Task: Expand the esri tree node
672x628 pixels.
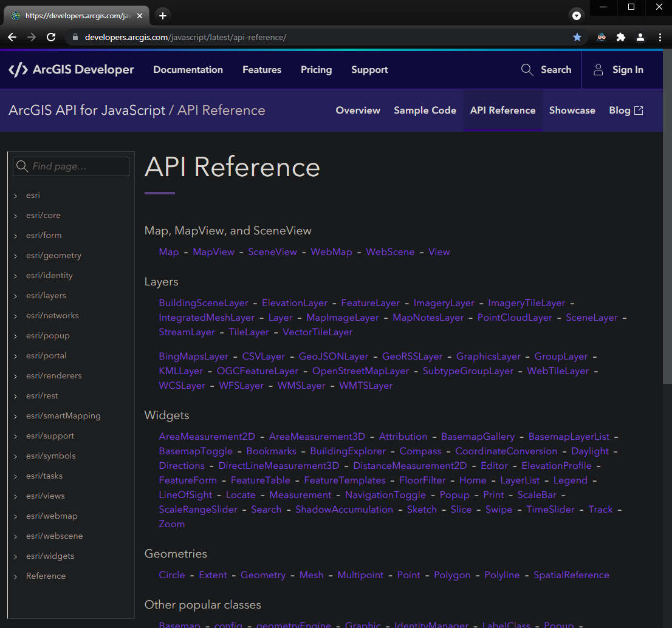Action: point(15,196)
